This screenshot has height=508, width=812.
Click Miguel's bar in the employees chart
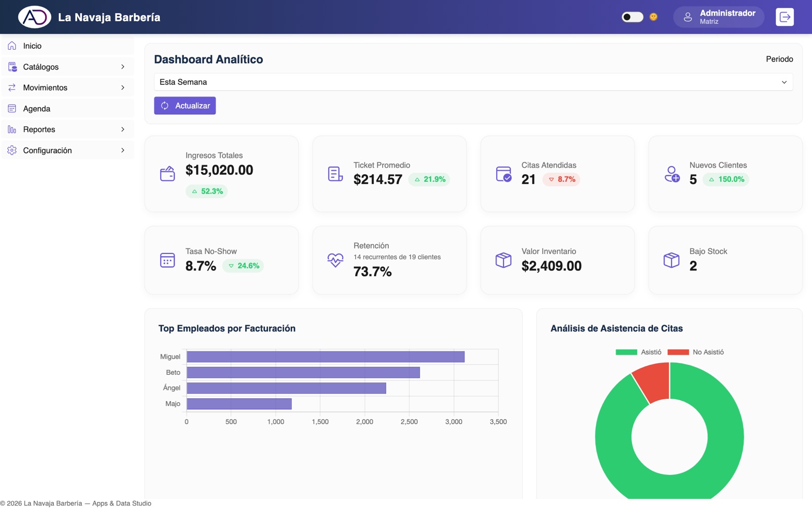click(x=325, y=357)
